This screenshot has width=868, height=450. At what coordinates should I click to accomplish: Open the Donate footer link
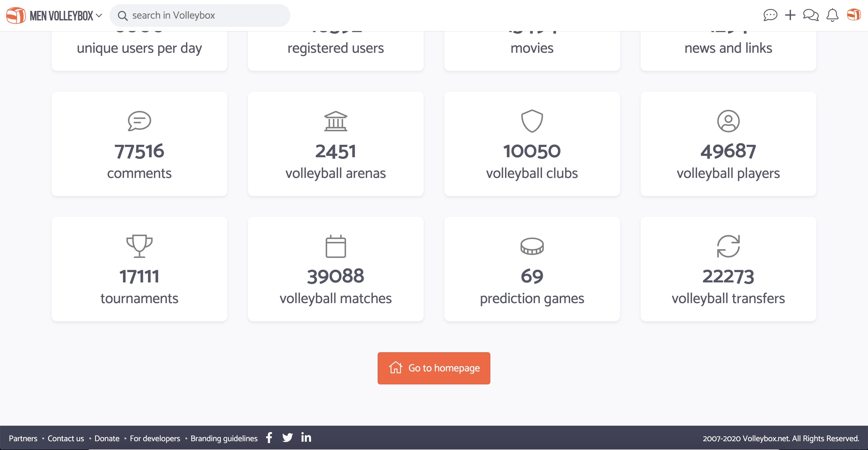tap(107, 439)
